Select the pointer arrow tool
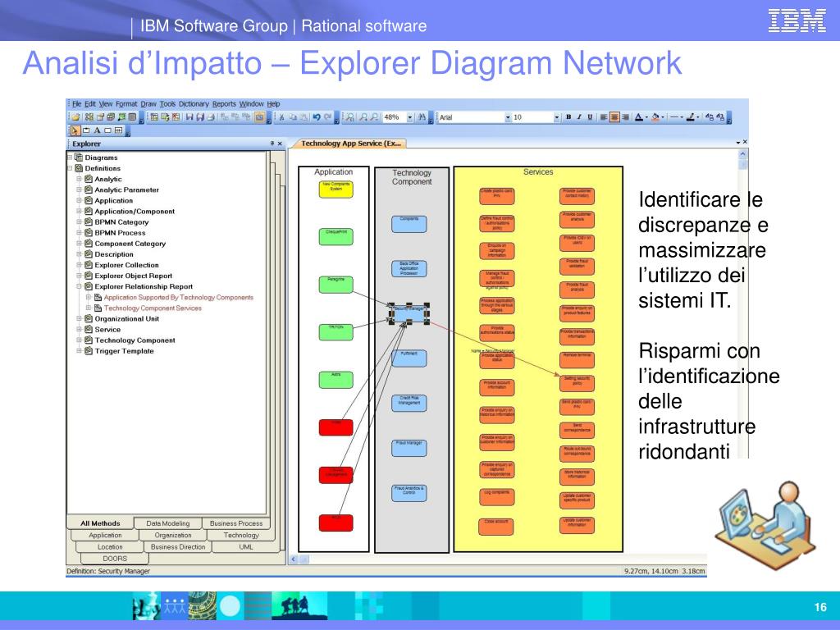 pos(75,130)
